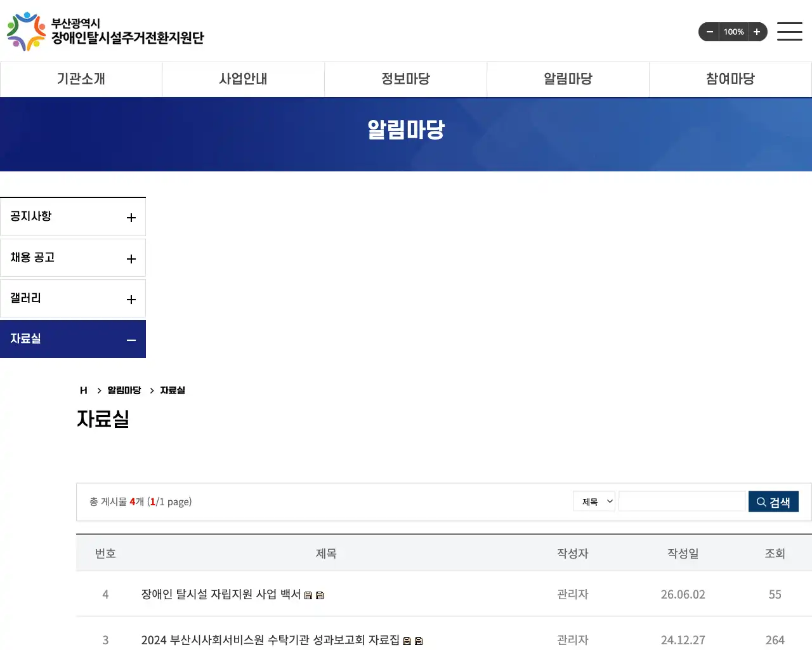The width and height of the screenshot is (812, 650).
Task: Decrease zoom with the minus button
Action: pos(710,32)
